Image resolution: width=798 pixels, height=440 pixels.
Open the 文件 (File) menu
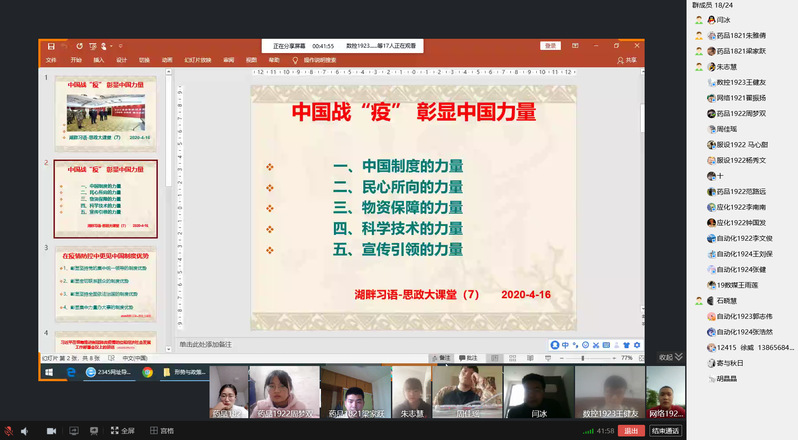click(x=51, y=60)
